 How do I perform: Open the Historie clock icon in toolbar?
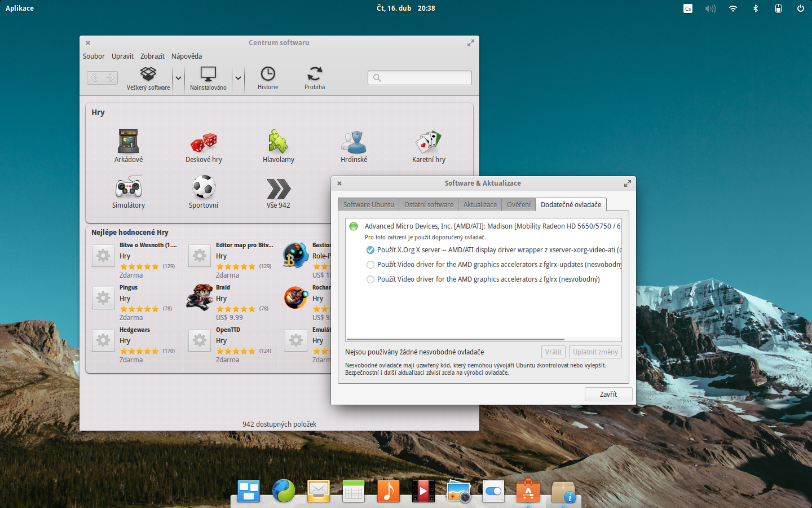pos(267,77)
